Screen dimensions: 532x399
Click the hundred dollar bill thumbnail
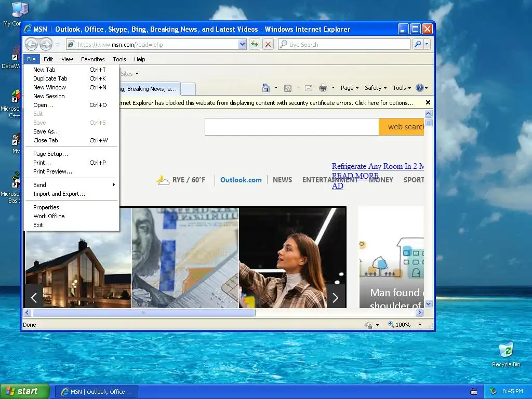pos(185,258)
